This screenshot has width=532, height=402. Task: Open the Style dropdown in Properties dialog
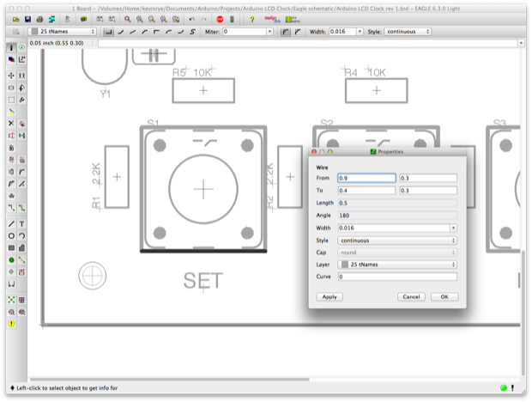coord(397,241)
